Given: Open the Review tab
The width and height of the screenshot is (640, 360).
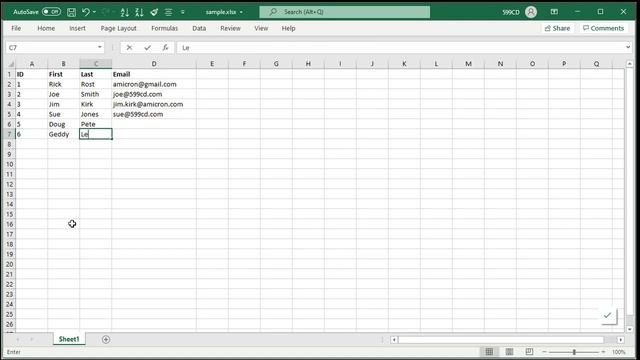Looking at the screenshot, I should [230, 28].
